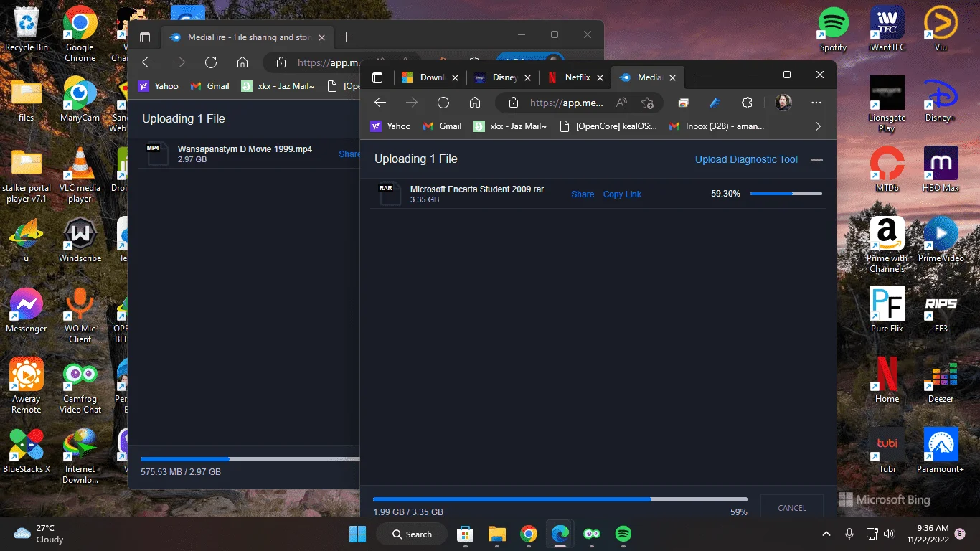980x551 pixels.
Task: Open BlueStacks X desktop shortcut
Action: [x=27, y=451]
